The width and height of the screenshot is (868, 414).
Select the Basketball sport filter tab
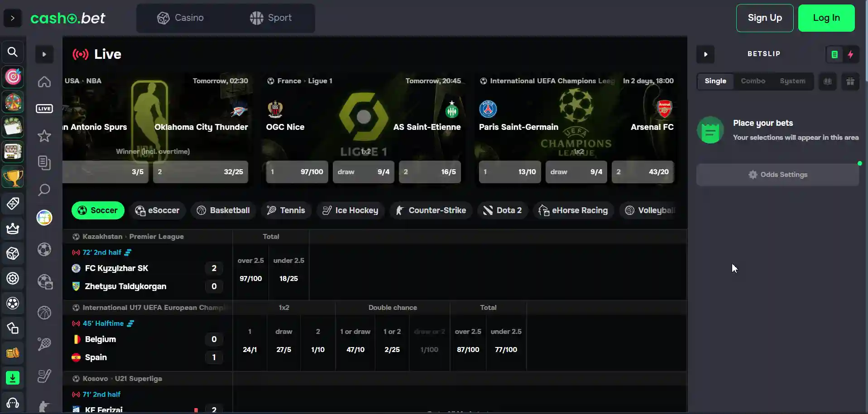point(223,210)
